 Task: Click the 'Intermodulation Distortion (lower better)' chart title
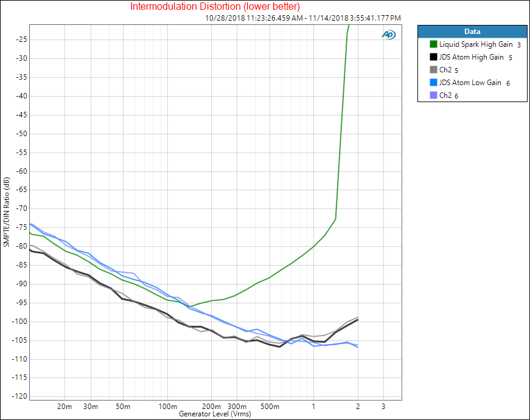215,7
